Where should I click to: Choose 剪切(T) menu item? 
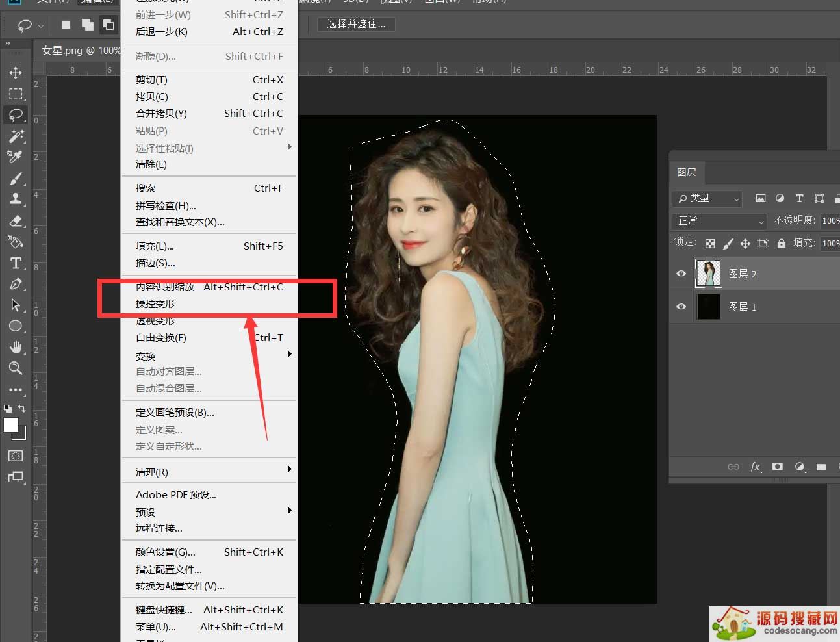pyautogui.click(x=209, y=80)
